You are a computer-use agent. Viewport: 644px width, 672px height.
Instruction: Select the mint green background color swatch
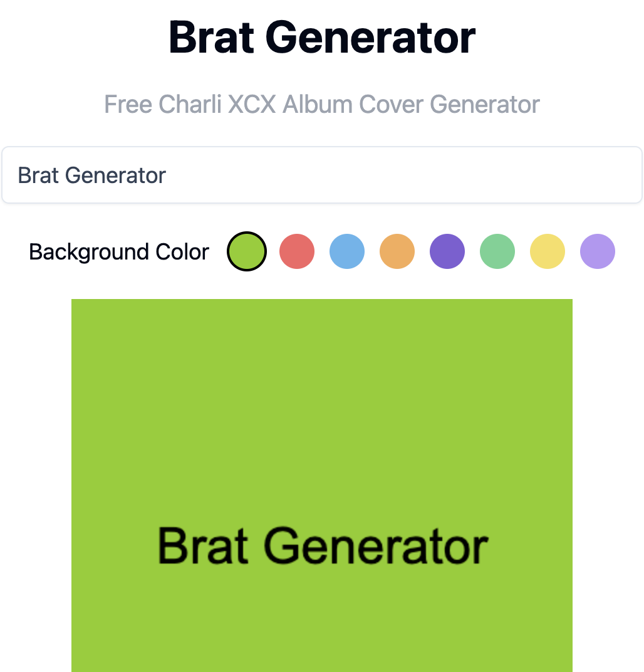pyautogui.click(x=497, y=251)
